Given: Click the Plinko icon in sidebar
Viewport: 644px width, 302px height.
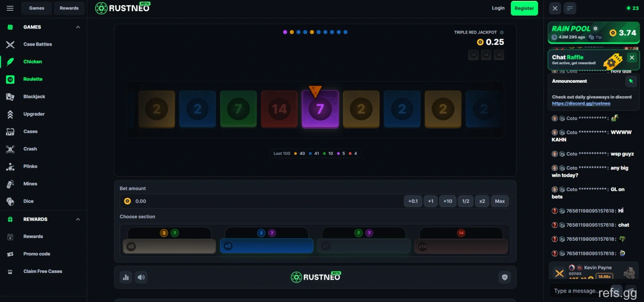Looking at the screenshot, I should click(10, 166).
